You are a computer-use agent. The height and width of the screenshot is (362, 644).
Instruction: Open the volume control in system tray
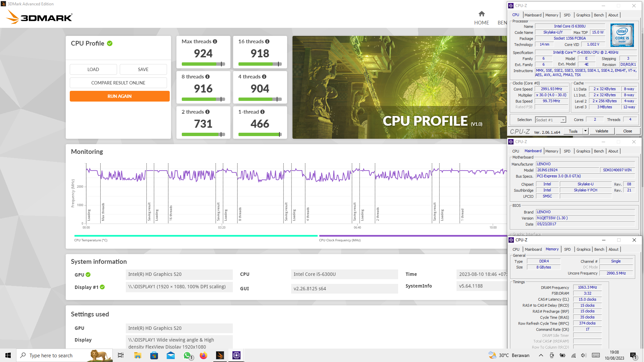point(584,355)
